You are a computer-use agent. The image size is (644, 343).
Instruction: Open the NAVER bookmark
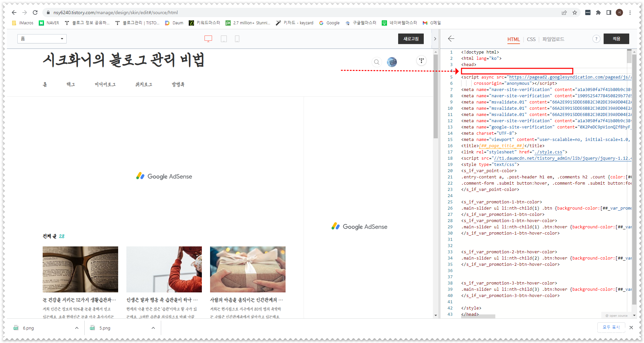pyautogui.click(x=49, y=23)
